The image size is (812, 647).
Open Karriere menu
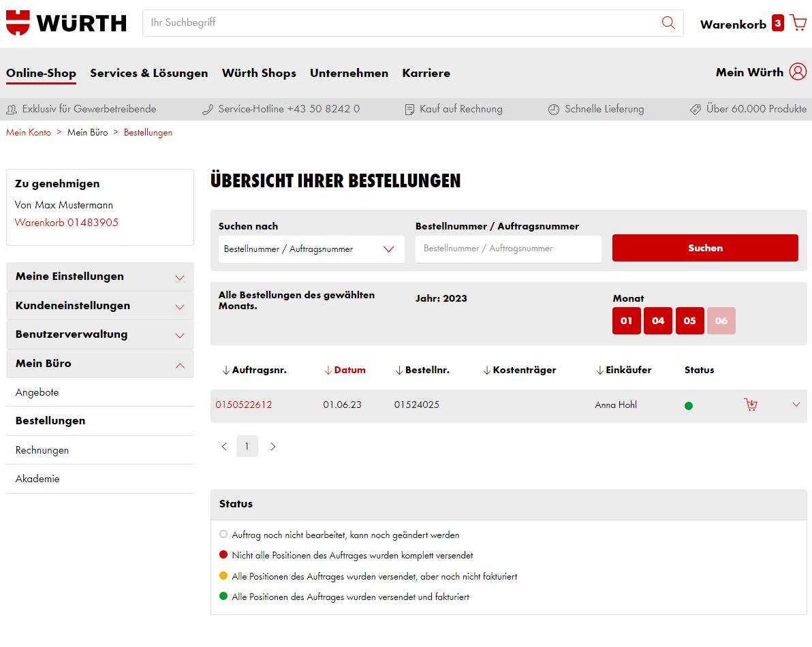coord(426,73)
